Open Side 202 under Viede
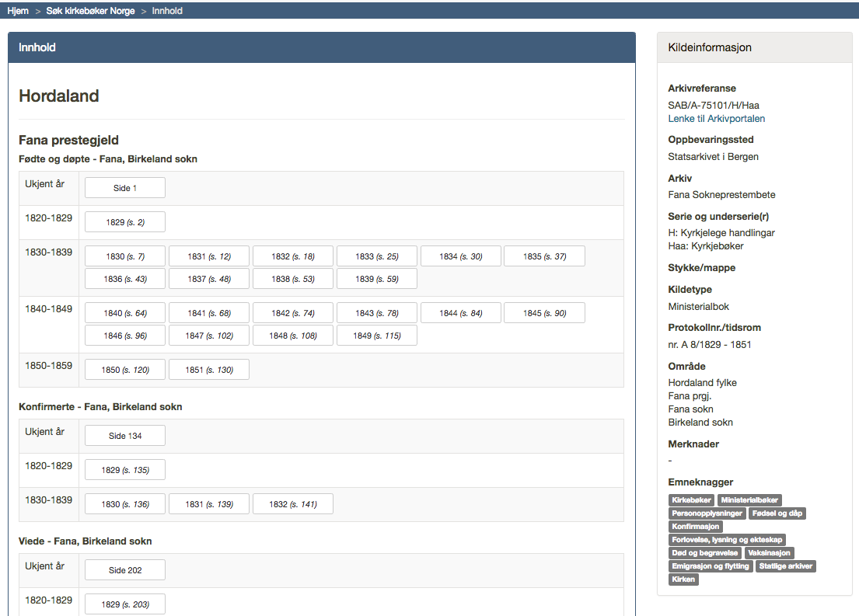The image size is (859, 616). coord(124,570)
